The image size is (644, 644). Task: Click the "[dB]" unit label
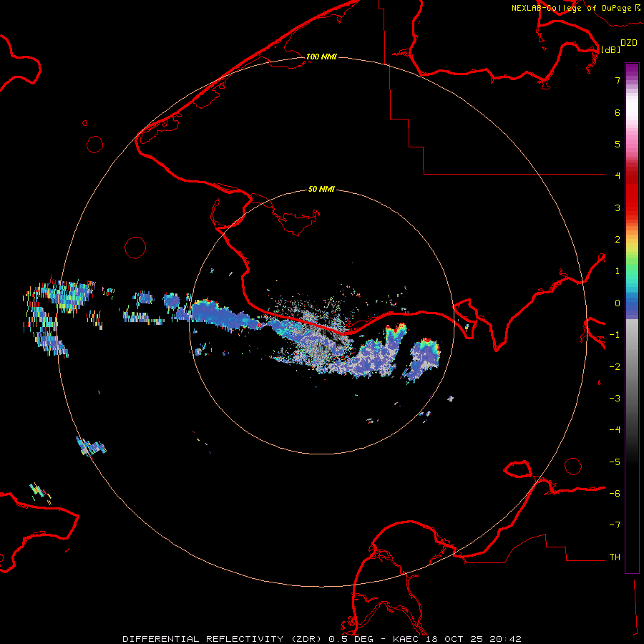[x=611, y=49]
